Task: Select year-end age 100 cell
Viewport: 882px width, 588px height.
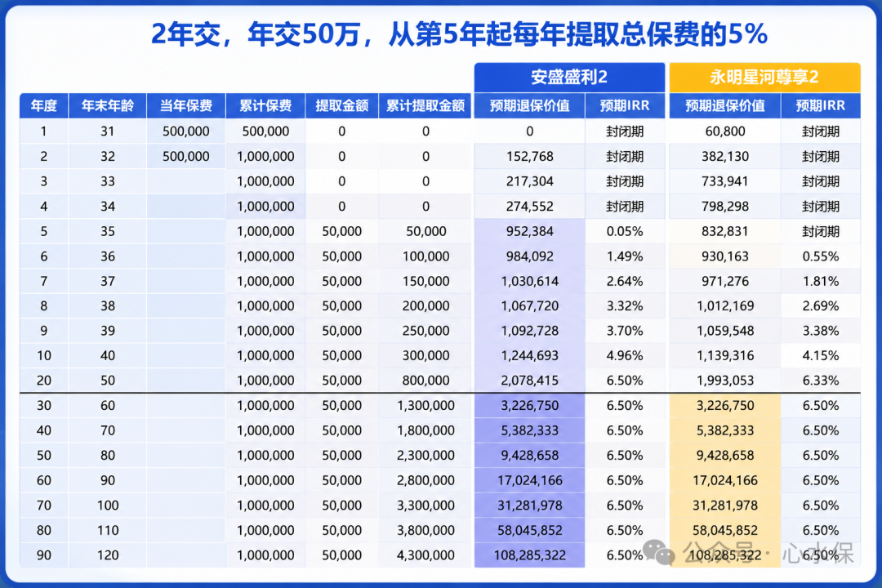Action: tap(108, 506)
